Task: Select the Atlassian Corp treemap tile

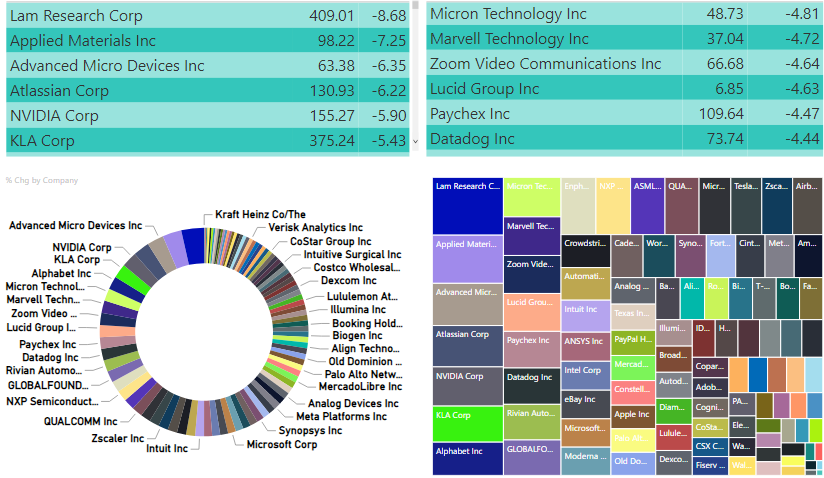Action: click(x=468, y=346)
